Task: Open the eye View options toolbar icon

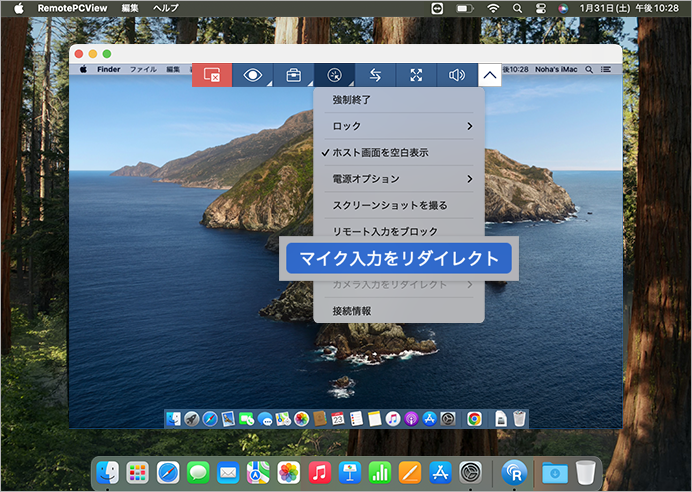Action: [x=252, y=75]
